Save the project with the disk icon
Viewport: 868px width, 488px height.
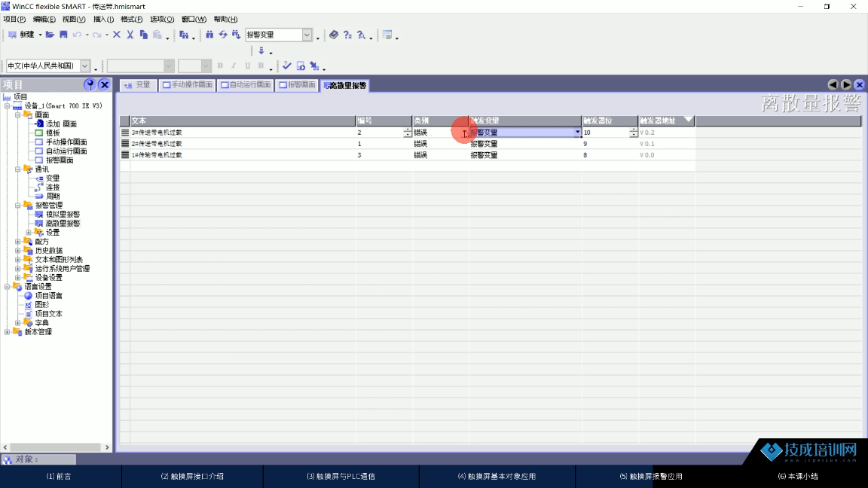pos(63,35)
